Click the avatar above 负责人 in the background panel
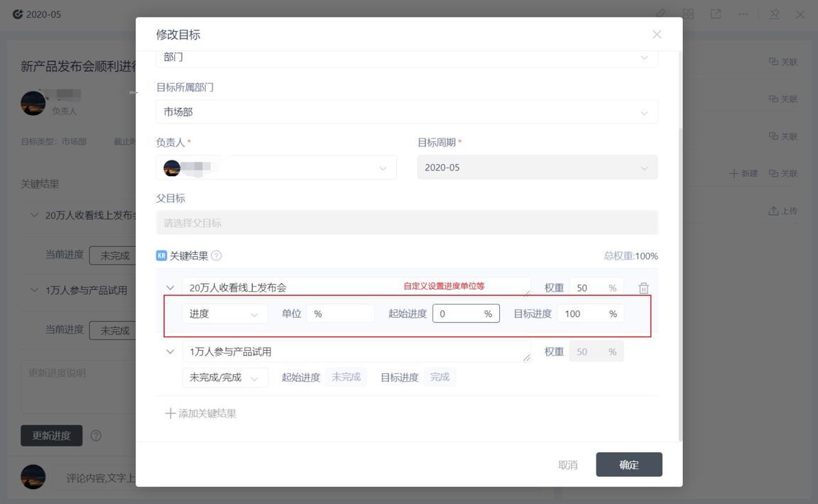This screenshot has height=504, width=818. click(x=33, y=104)
